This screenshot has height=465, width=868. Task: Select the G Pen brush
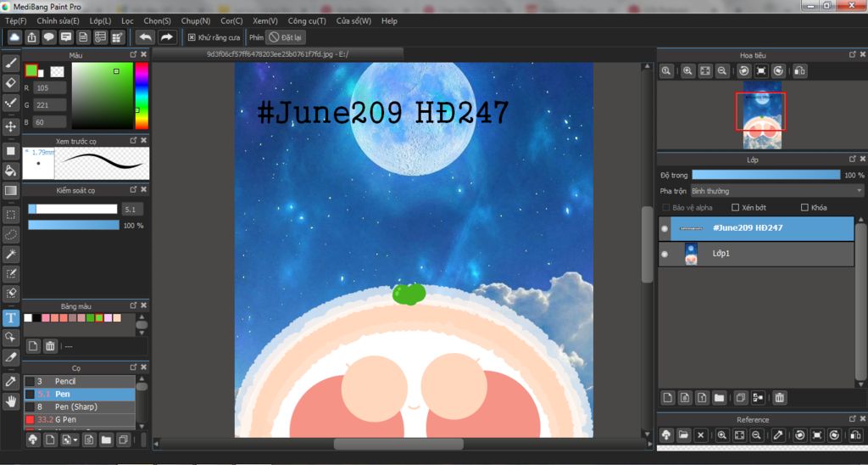79,419
